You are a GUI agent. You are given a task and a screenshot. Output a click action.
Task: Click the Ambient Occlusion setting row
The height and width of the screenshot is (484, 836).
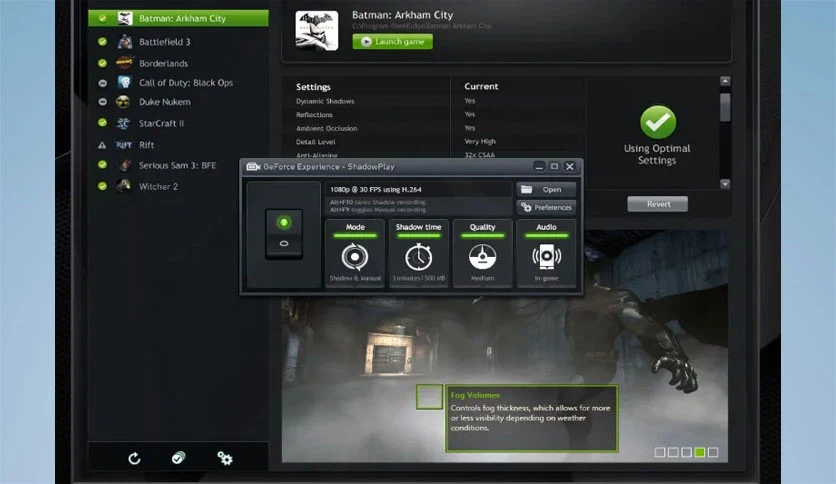pos(437,128)
